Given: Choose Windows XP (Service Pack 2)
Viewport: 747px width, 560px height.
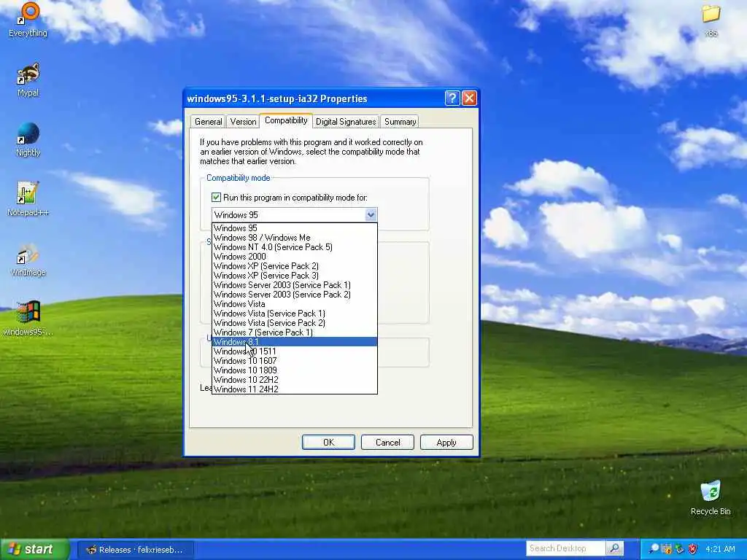Looking at the screenshot, I should point(295,265).
